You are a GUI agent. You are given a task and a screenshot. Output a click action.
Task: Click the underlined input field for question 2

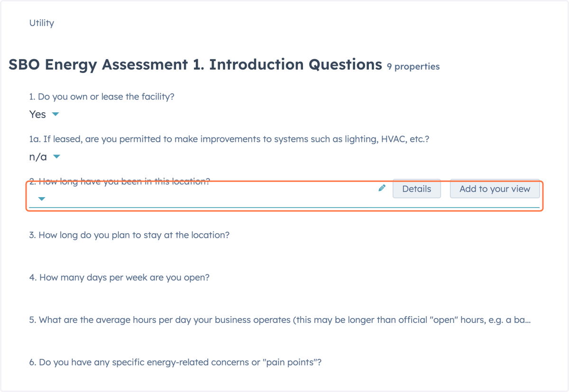click(x=284, y=199)
